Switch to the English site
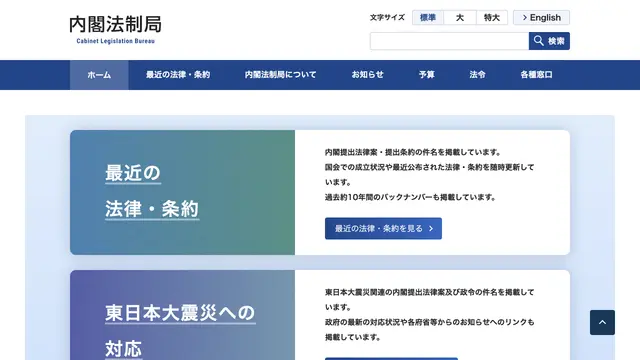The width and height of the screenshot is (640, 360). tap(542, 18)
